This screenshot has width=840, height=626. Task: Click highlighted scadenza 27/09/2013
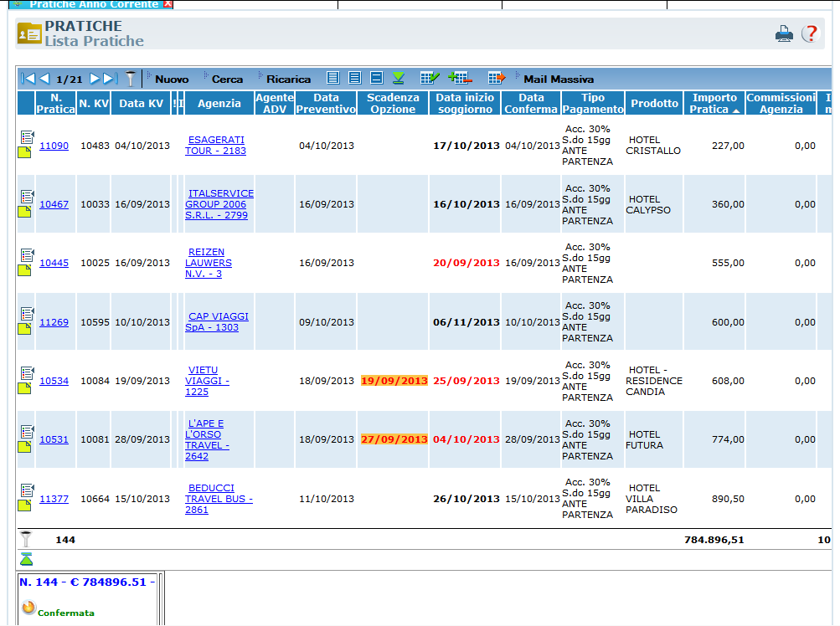(x=394, y=439)
